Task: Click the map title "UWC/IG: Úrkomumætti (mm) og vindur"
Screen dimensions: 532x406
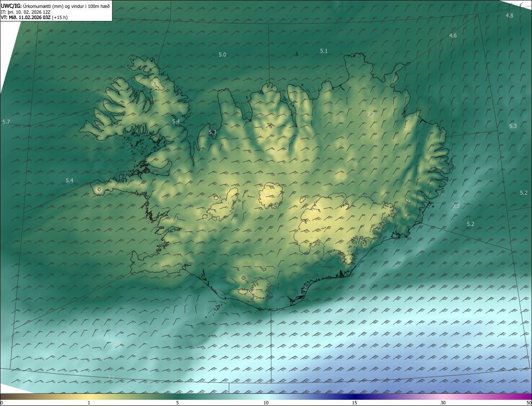Action: coord(55,6)
